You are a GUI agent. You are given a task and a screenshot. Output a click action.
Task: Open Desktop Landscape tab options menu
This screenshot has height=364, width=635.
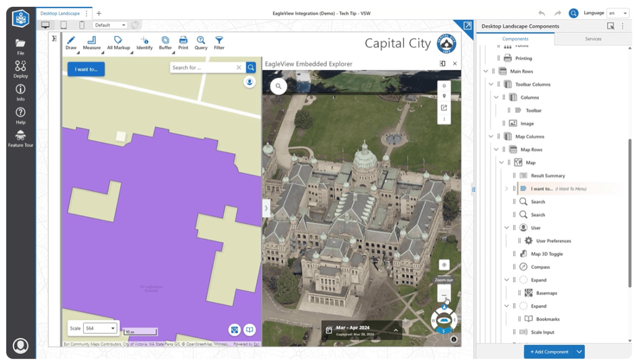[86, 14]
